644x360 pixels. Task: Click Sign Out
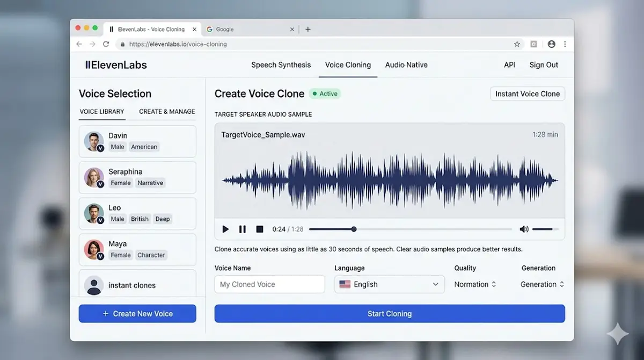coord(544,65)
